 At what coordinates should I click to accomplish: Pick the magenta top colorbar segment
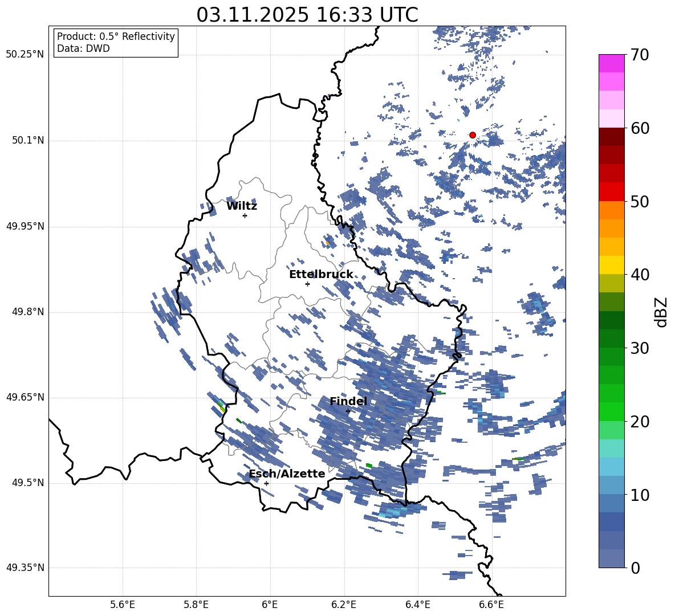click(x=611, y=63)
